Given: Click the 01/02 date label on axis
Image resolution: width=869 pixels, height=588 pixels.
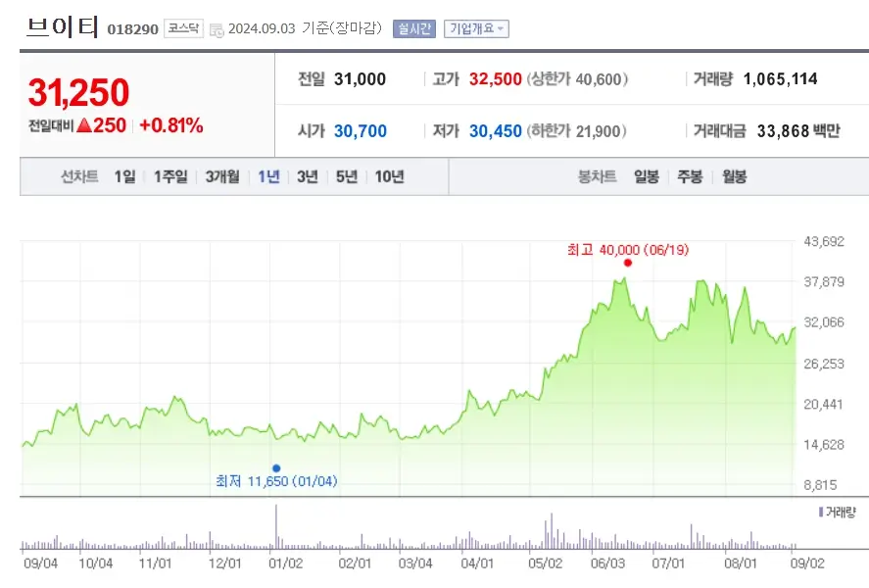Looking at the screenshot, I should tap(285, 563).
